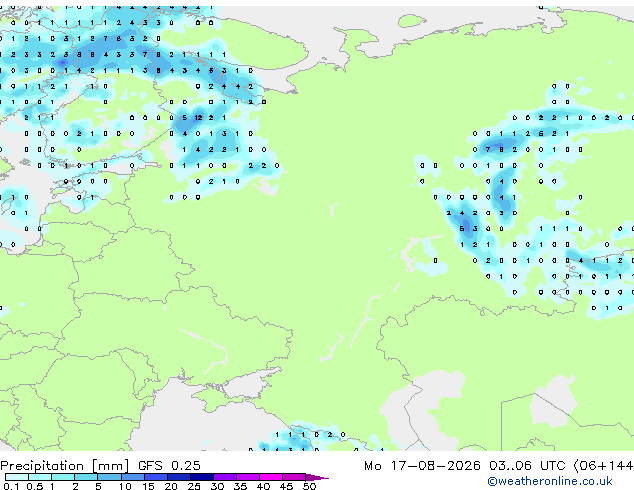
Task: Click the 'GFS 0.25' model label
Action: tap(169, 466)
